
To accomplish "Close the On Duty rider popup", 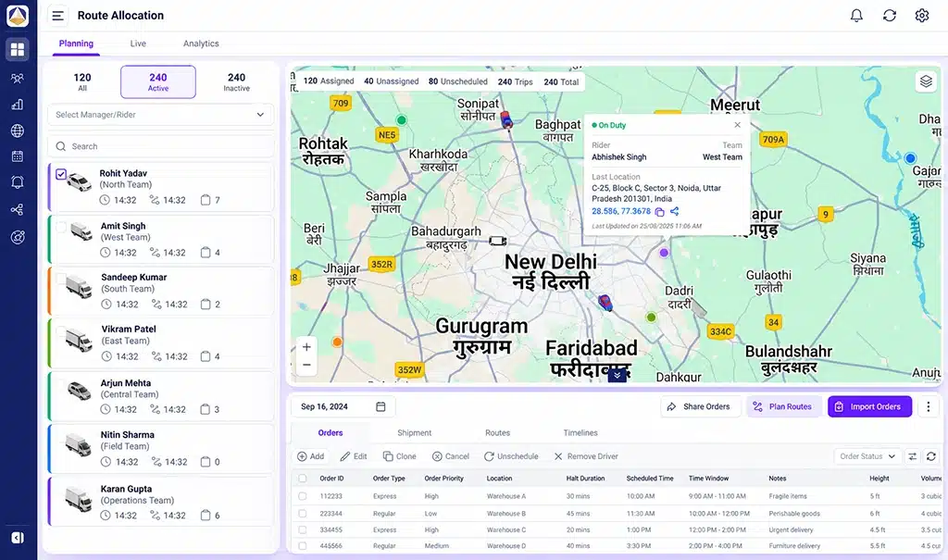I will [738, 125].
